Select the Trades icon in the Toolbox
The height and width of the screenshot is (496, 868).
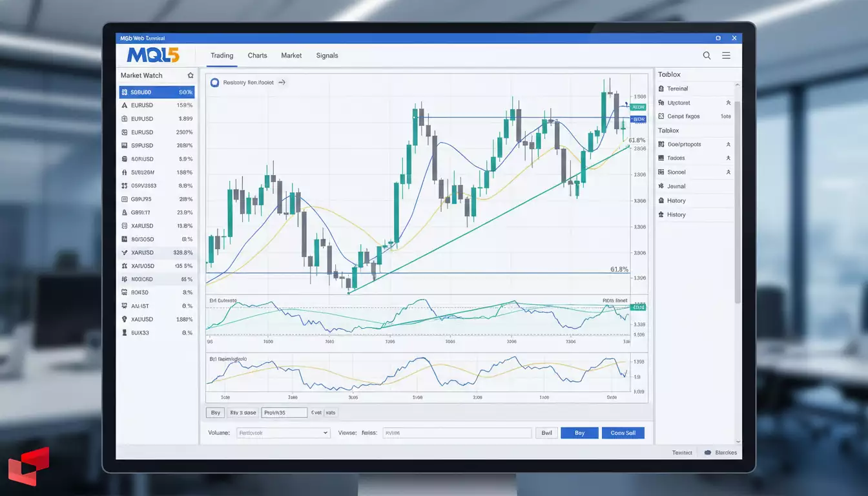(660, 158)
